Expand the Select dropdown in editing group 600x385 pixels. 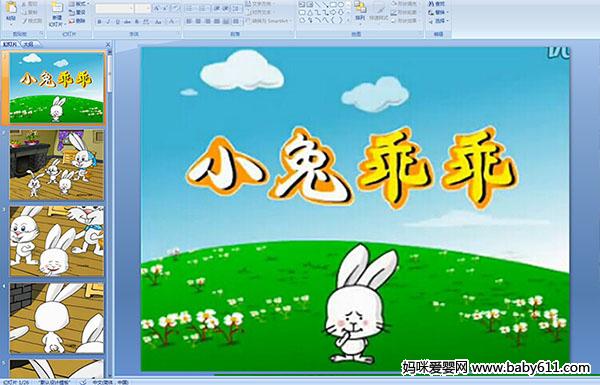pyautogui.click(x=439, y=21)
